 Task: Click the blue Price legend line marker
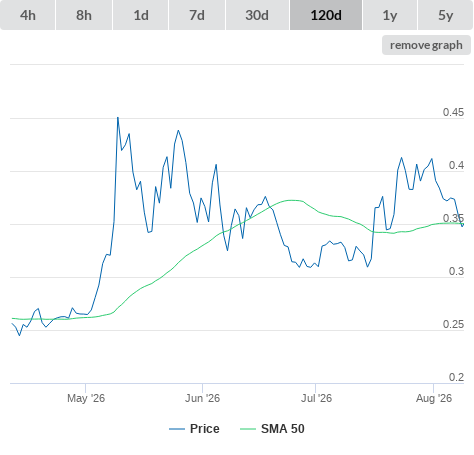[177, 429]
